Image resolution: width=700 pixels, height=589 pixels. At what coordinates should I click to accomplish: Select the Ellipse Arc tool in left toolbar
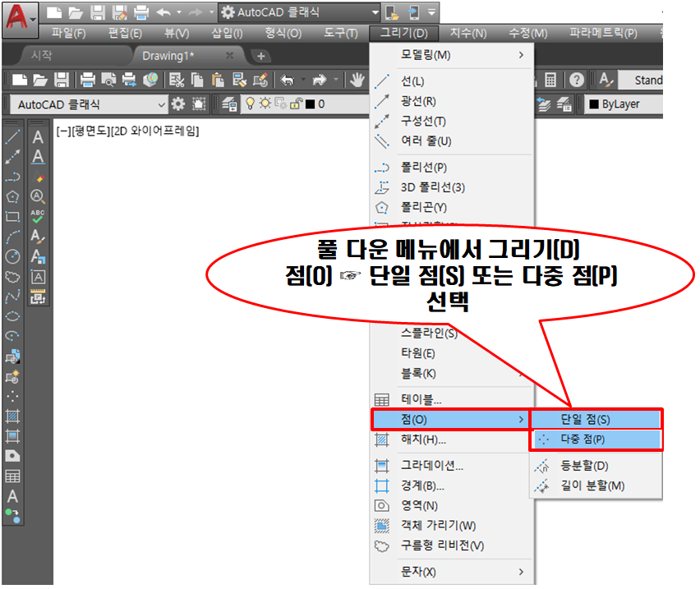12,336
